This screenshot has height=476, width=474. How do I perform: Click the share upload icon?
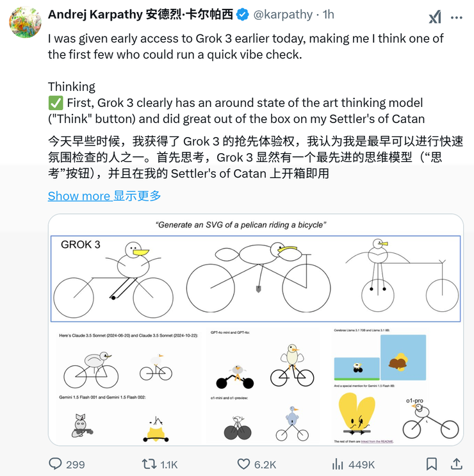pos(456,464)
